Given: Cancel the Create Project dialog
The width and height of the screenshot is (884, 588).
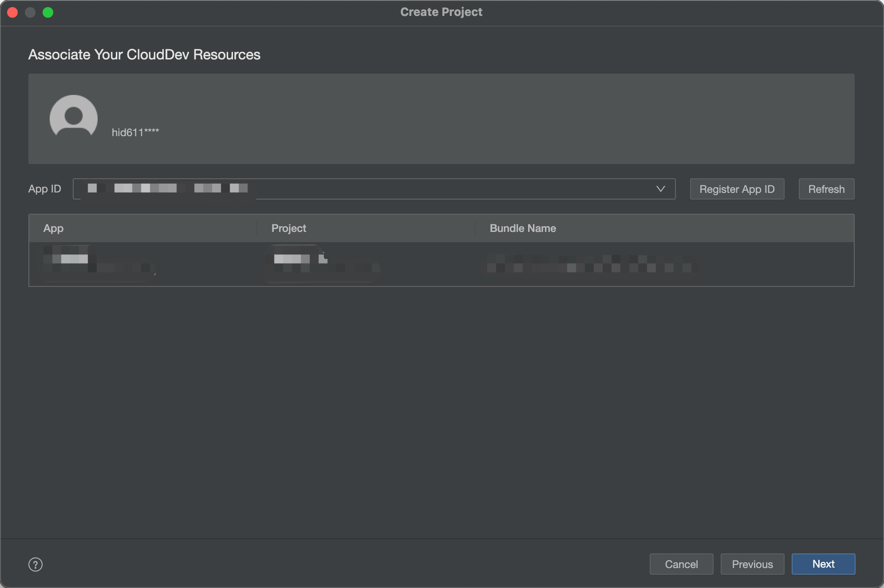Looking at the screenshot, I should coord(681,564).
